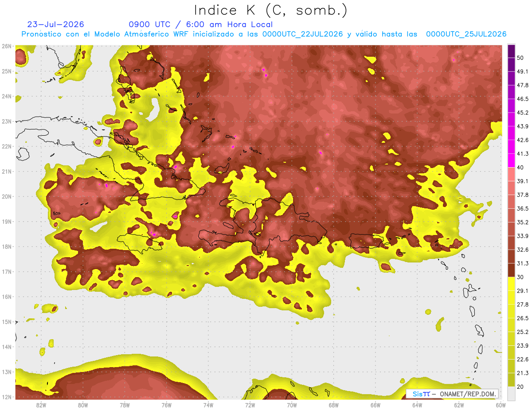
Task: Click the longitude label "76W"
Action: (x=166, y=405)
